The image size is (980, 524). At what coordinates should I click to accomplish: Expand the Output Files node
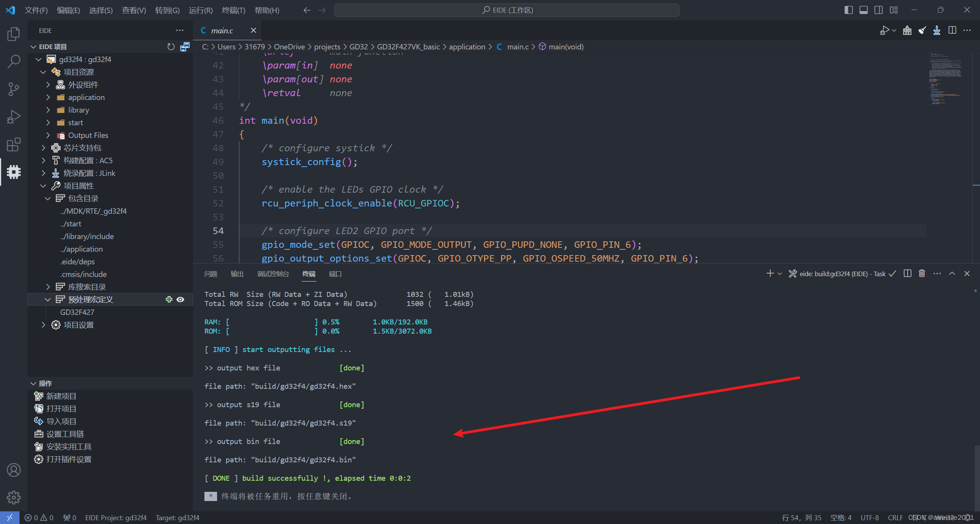point(48,135)
